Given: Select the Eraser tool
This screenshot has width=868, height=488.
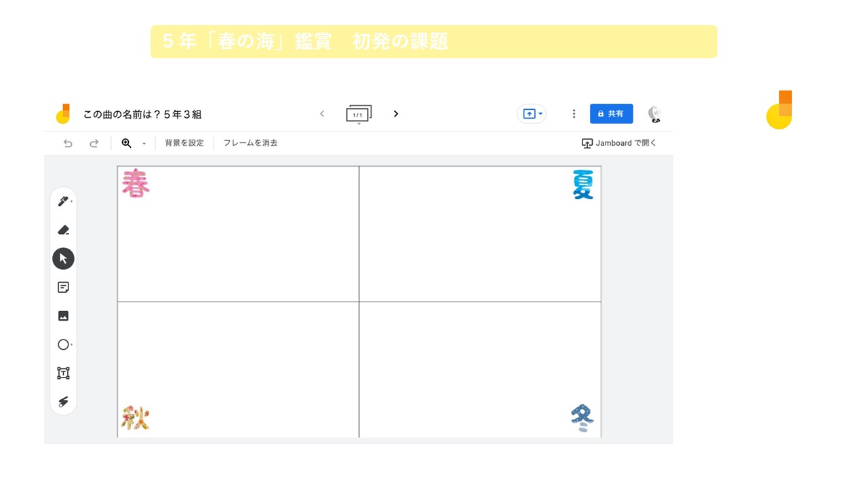Looking at the screenshot, I should [63, 230].
